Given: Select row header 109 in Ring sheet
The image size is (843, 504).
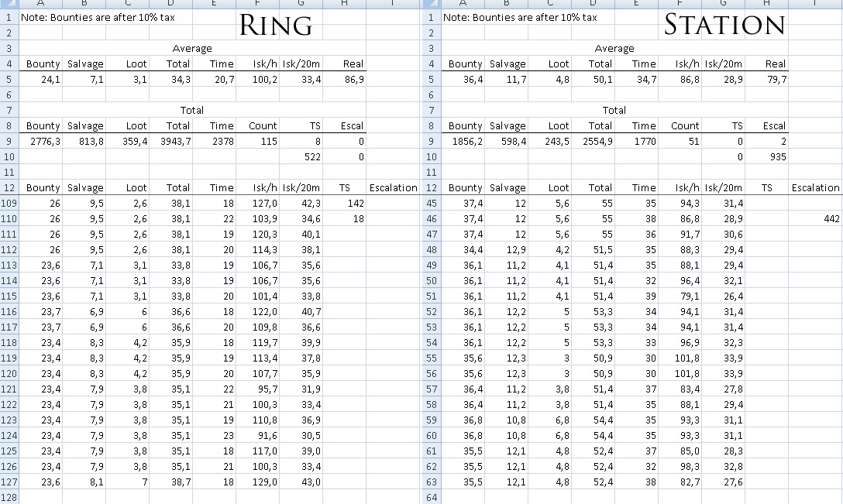Looking at the screenshot, I should pyautogui.click(x=9, y=203).
